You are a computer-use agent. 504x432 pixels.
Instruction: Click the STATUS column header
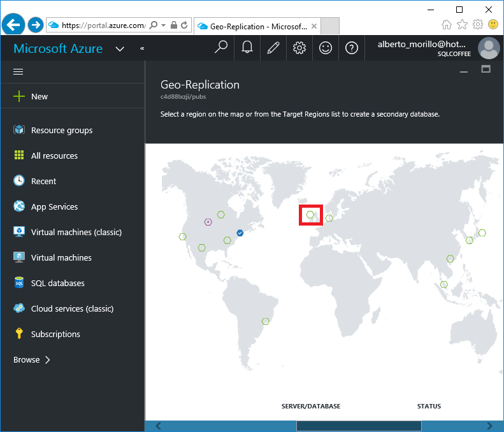click(429, 407)
